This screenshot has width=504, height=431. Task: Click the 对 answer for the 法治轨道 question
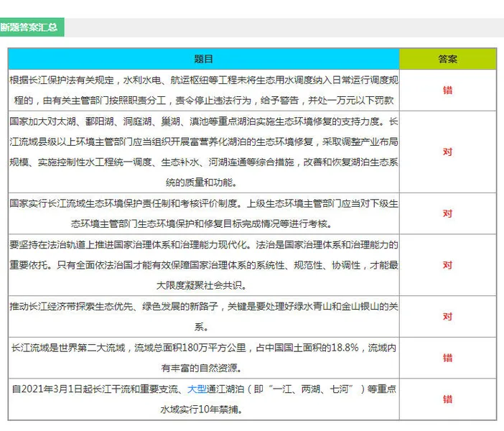click(x=447, y=265)
